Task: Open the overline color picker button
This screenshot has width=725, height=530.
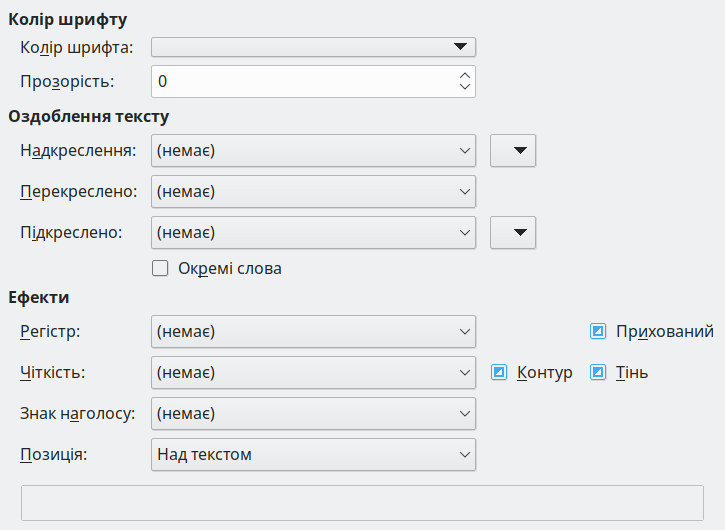Action: pyautogui.click(x=514, y=150)
